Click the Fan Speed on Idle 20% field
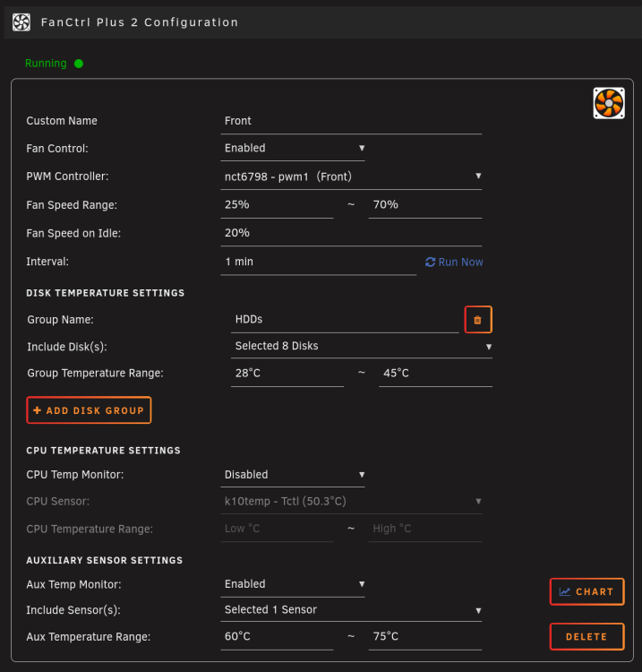 tap(351, 234)
